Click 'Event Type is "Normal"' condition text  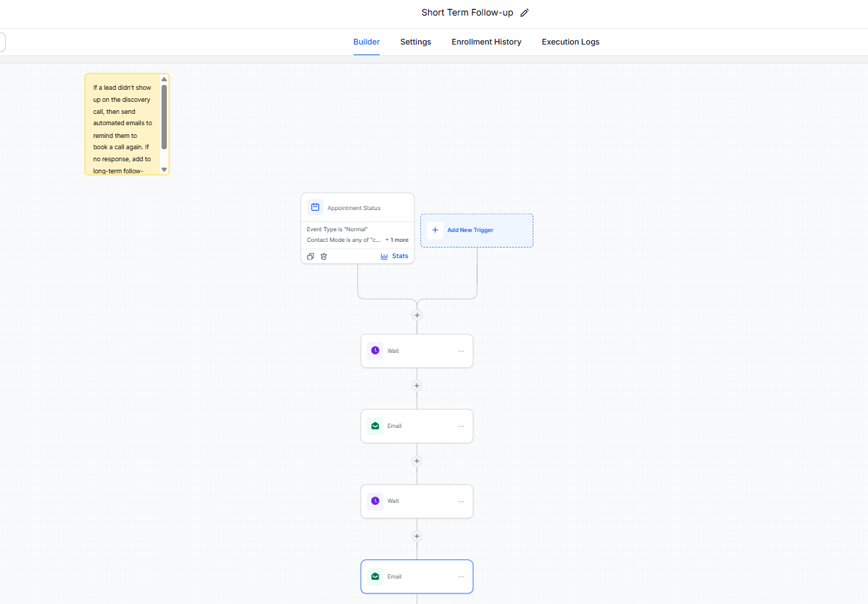(x=337, y=229)
